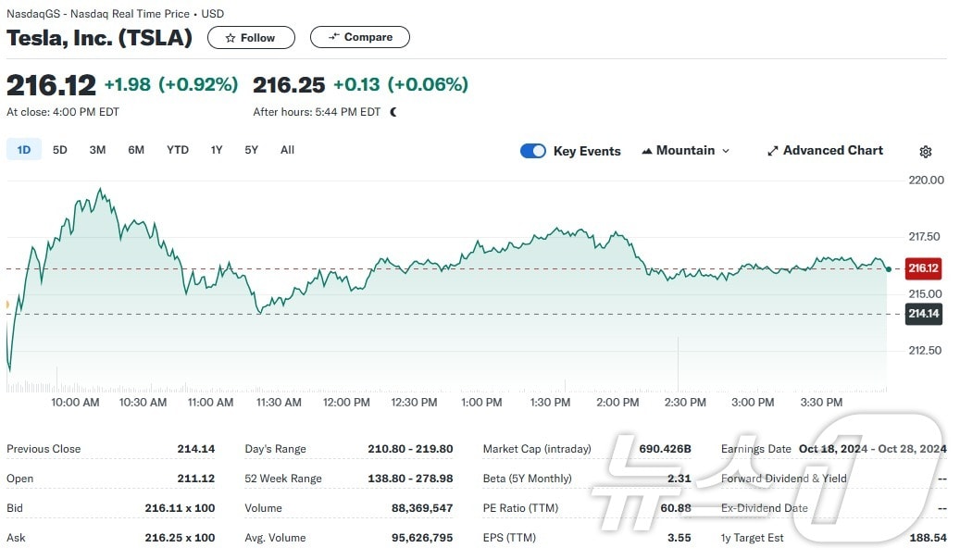Open the Advanced Chart link
960x560 pixels.
click(825, 150)
